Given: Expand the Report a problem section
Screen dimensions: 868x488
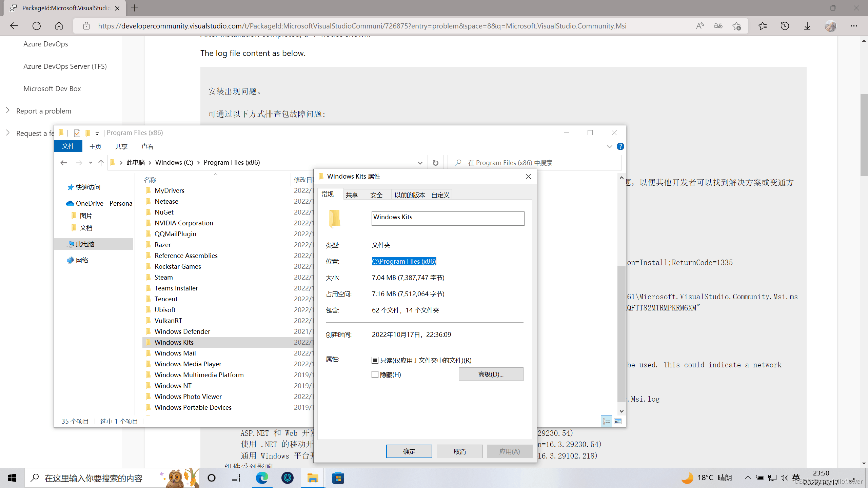Looking at the screenshot, I should point(8,110).
